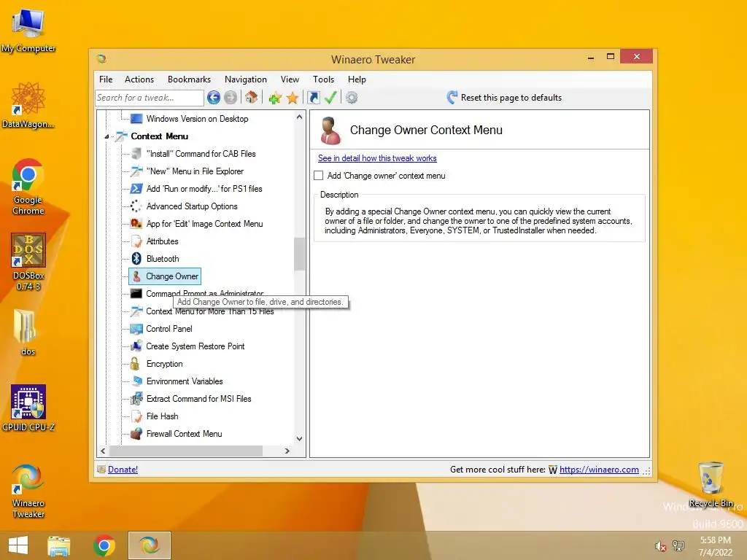
Task: Click the Search for a tweak field
Action: (x=149, y=98)
